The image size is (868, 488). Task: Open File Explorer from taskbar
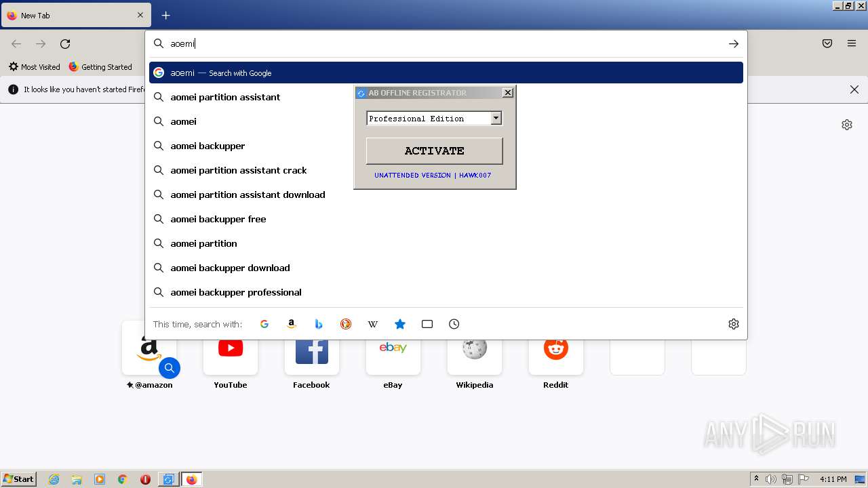(x=77, y=479)
